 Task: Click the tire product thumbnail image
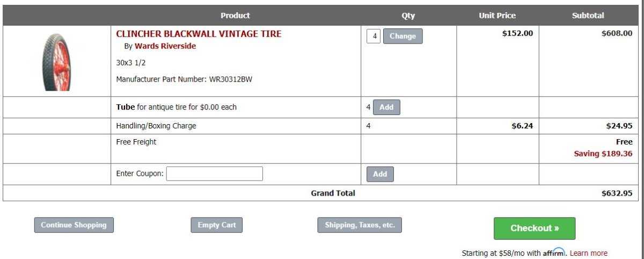coord(56,62)
